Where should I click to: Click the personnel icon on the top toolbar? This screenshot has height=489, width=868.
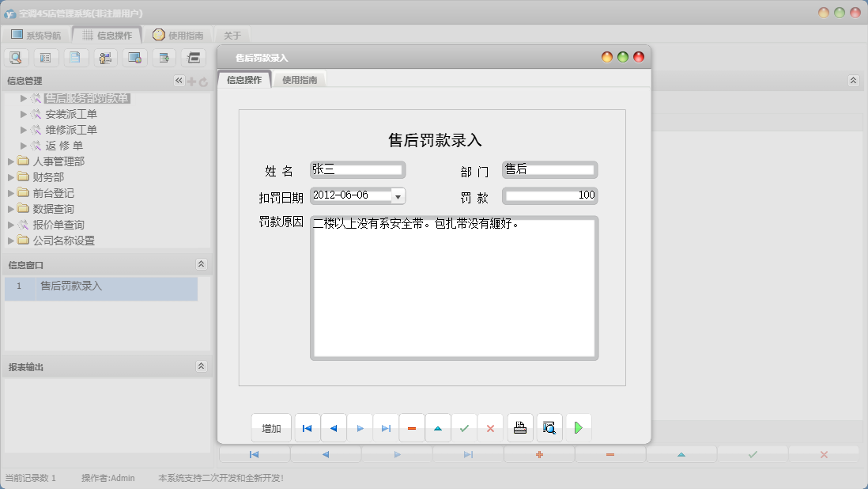pos(105,57)
